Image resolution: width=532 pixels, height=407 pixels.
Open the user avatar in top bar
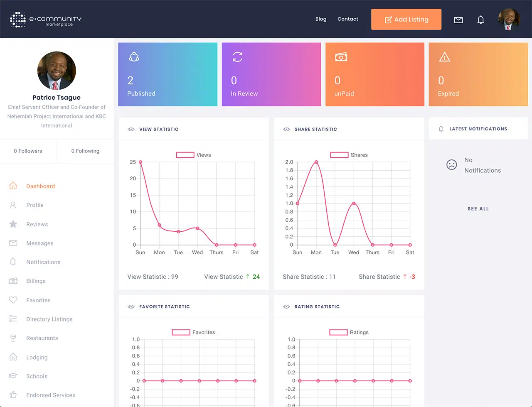click(x=509, y=19)
